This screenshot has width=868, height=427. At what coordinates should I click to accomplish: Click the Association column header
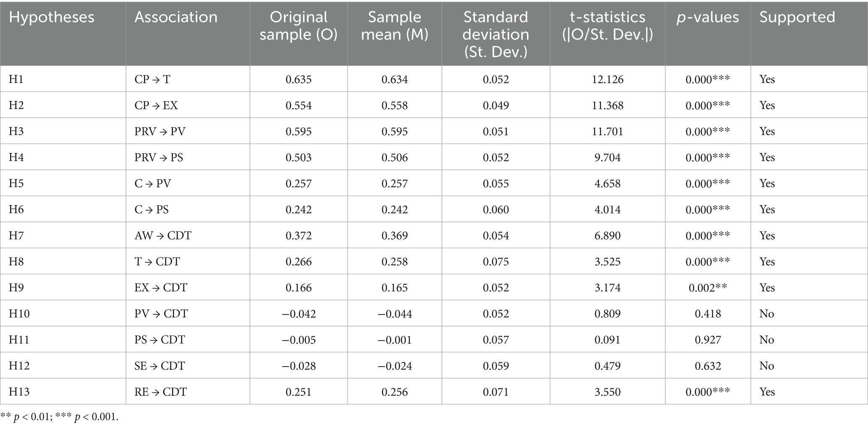(x=176, y=17)
